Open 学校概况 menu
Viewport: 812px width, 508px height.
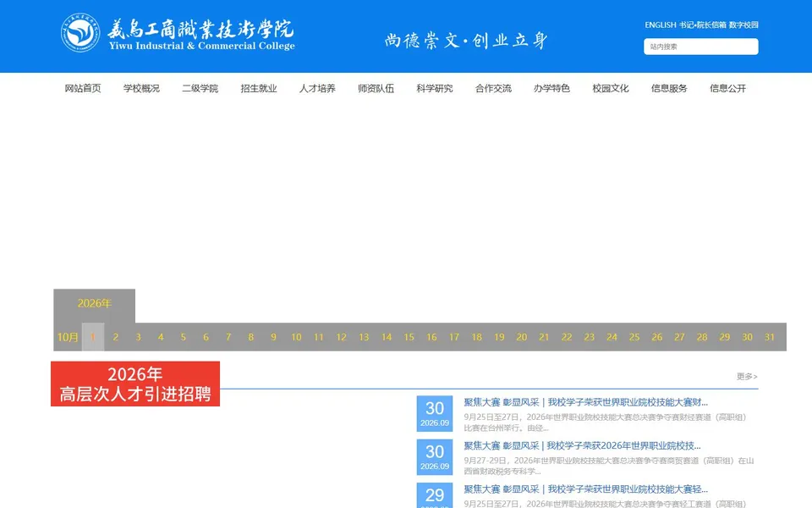[x=141, y=88]
